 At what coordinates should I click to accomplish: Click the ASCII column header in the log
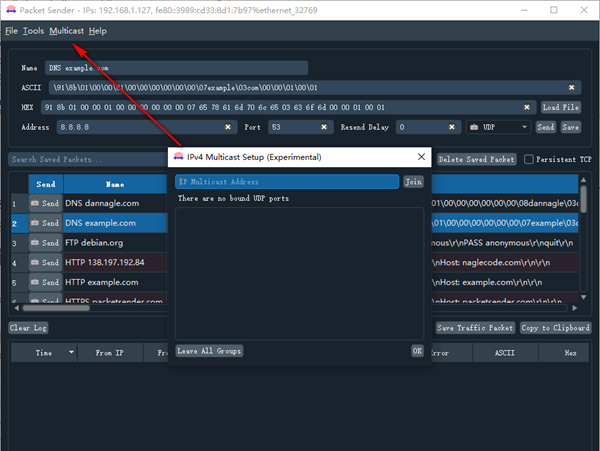click(x=505, y=353)
